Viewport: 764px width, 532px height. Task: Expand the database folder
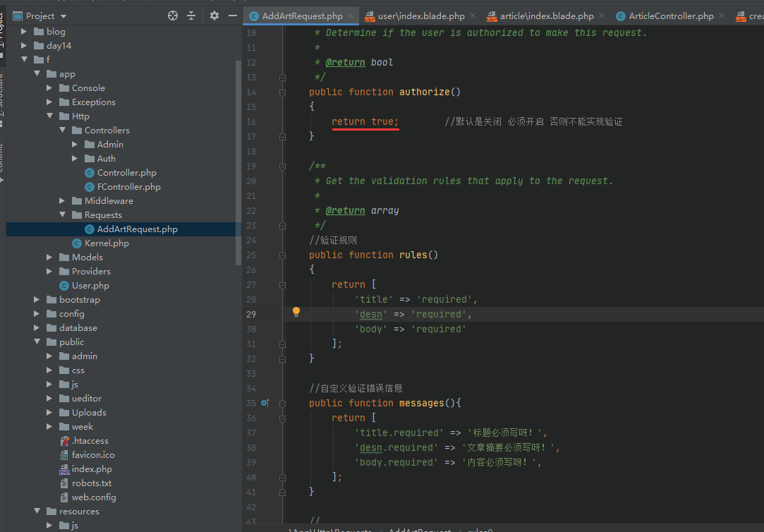pyautogui.click(x=37, y=328)
